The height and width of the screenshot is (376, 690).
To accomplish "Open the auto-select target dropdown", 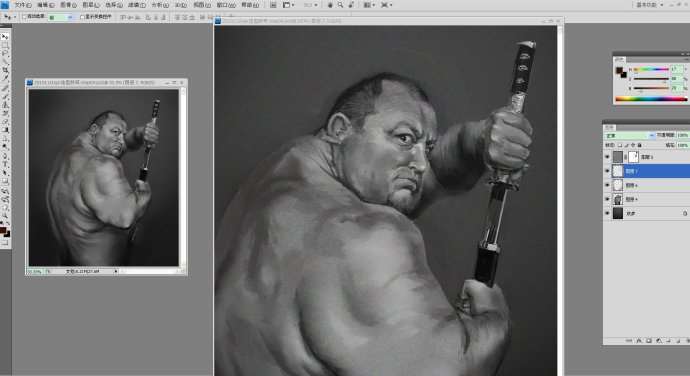I will (61, 17).
